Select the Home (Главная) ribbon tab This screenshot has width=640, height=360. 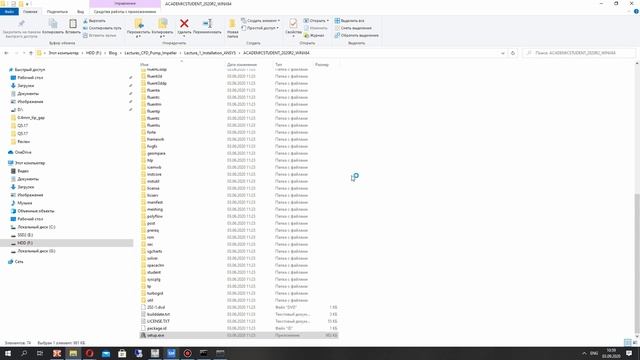pyautogui.click(x=30, y=12)
